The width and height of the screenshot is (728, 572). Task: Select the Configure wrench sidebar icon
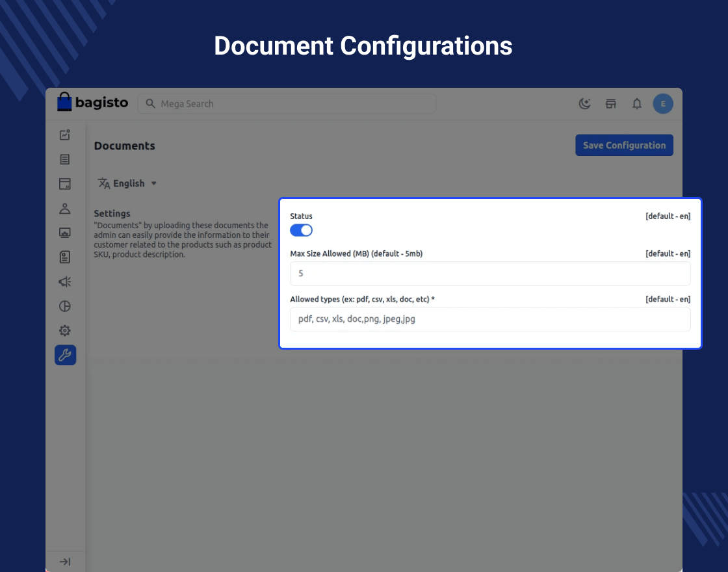click(66, 355)
